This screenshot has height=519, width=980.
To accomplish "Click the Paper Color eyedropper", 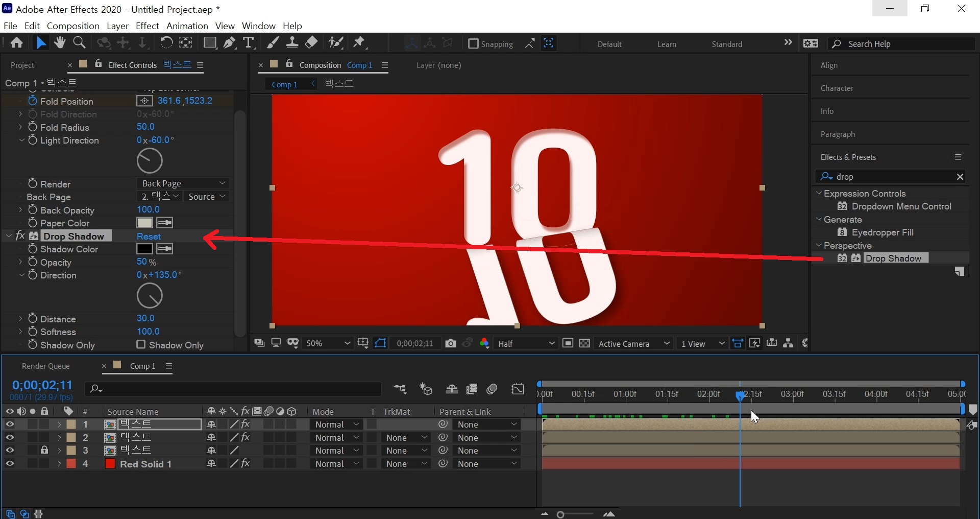I will point(164,223).
